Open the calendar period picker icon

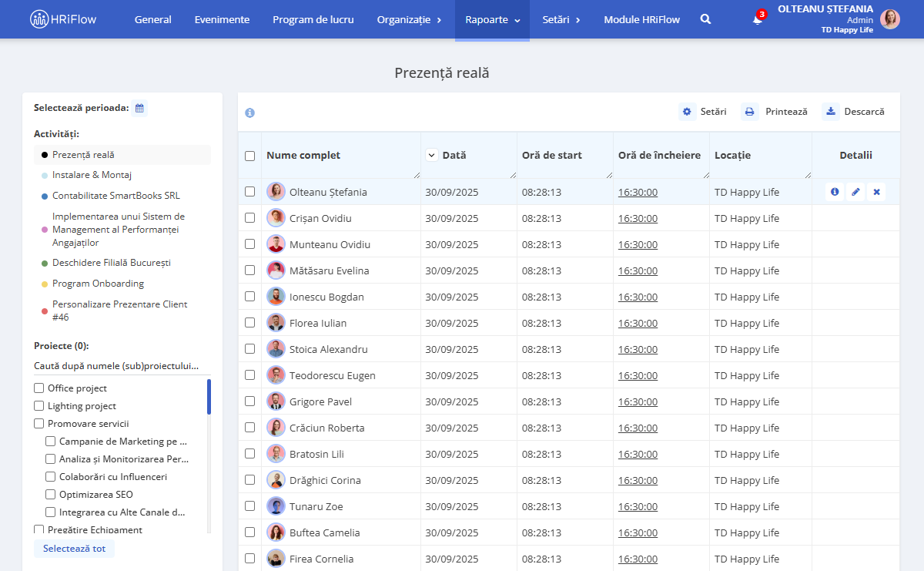139,108
